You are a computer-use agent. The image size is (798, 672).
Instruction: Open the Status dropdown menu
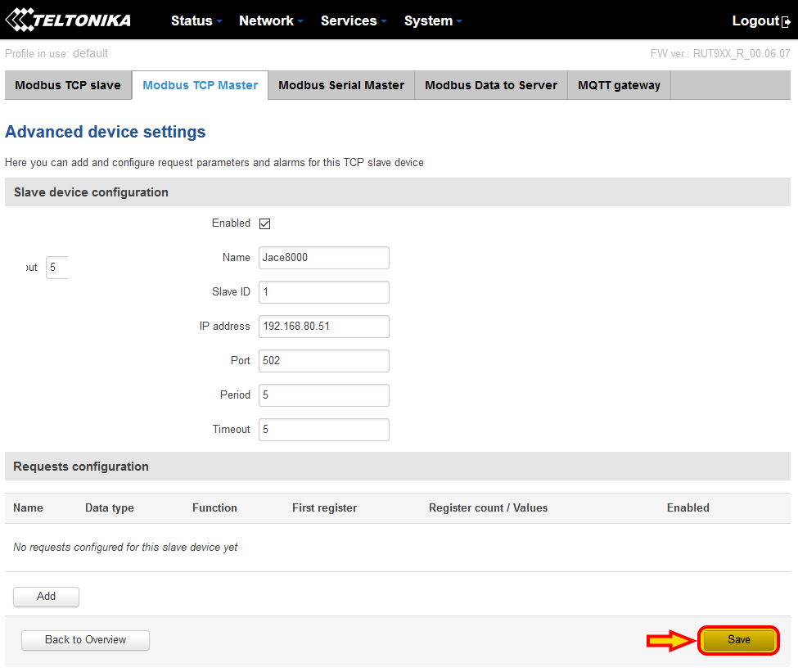coord(196,21)
